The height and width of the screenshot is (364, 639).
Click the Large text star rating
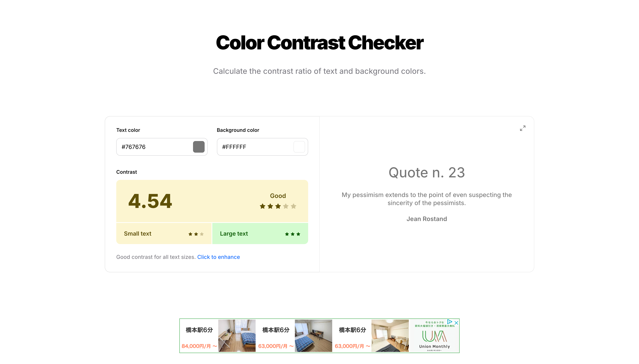292,234
